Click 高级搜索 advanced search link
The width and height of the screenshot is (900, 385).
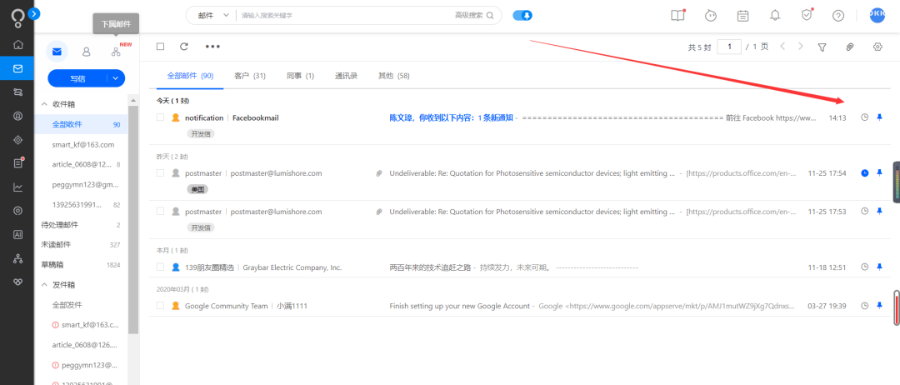(469, 15)
